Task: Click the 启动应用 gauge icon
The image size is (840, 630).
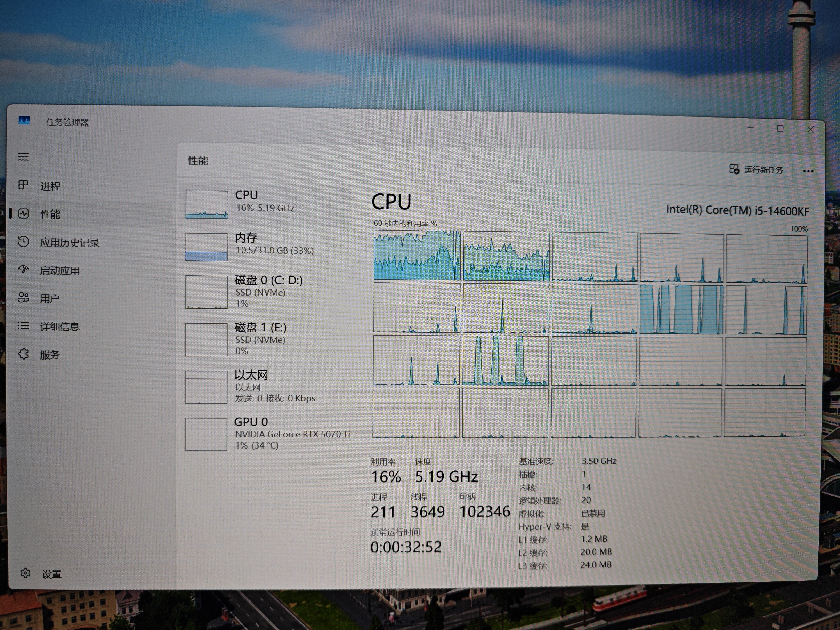Action: (23, 270)
